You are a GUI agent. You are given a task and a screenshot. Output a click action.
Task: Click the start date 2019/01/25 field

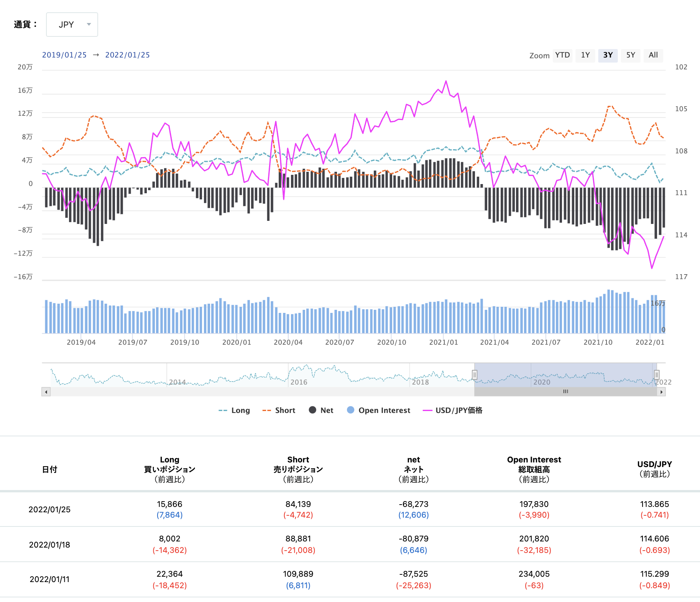[x=64, y=55]
